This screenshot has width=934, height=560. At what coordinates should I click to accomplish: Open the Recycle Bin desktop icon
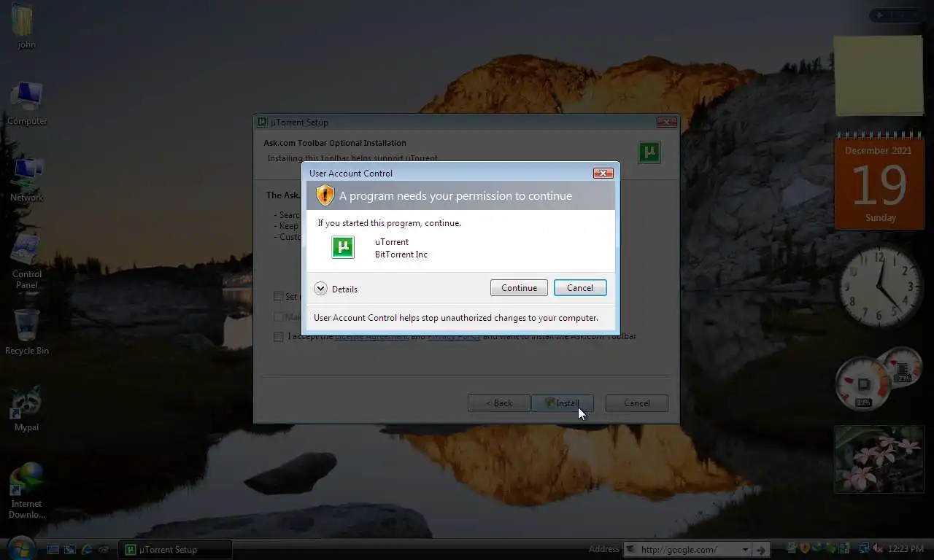pos(27,332)
